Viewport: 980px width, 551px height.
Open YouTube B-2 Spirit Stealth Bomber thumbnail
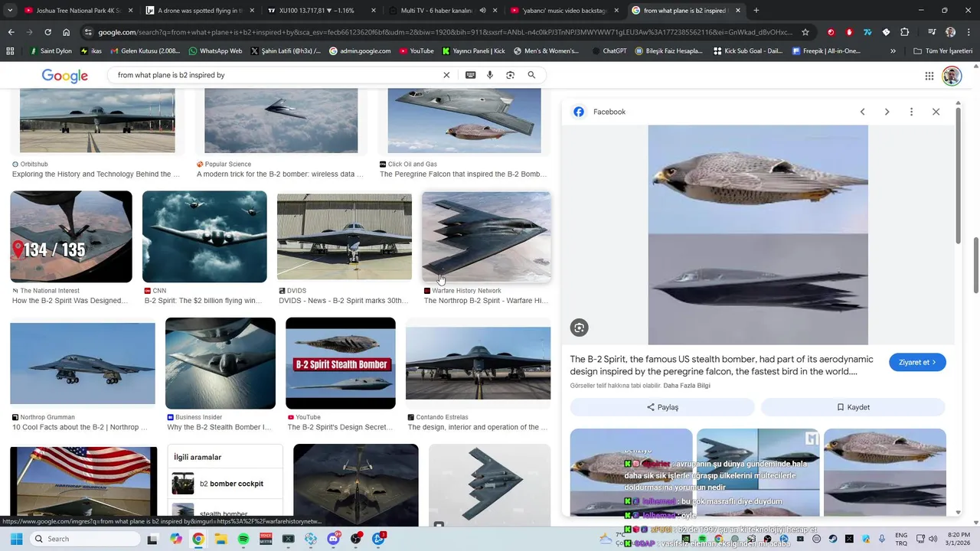click(341, 364)
